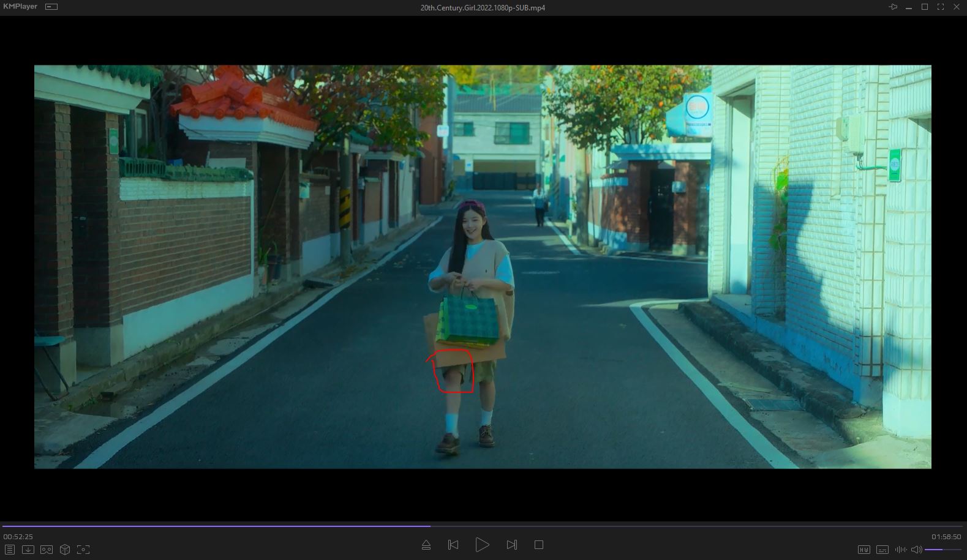Capture a frame with the screenshot icon

pyautogui.click(x=83, y=550)
